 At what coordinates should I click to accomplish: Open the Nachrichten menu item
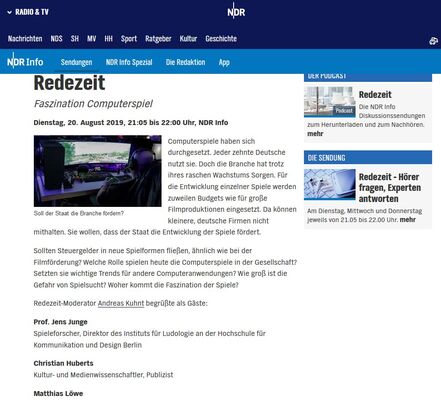tap(25, 39)
